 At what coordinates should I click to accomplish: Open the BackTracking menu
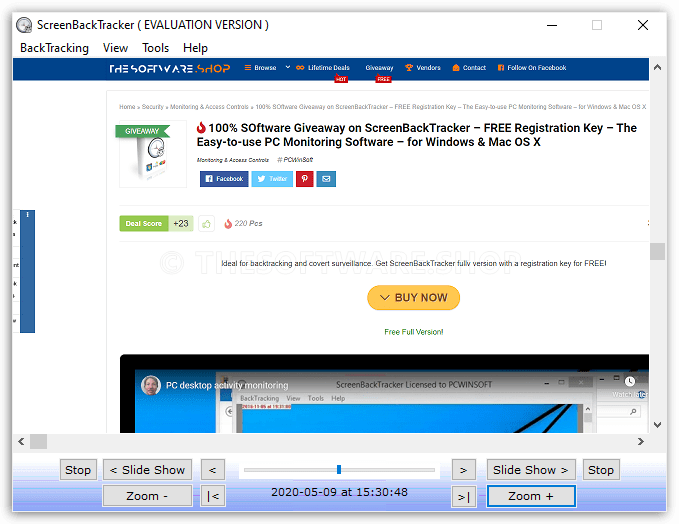point(54,47)
